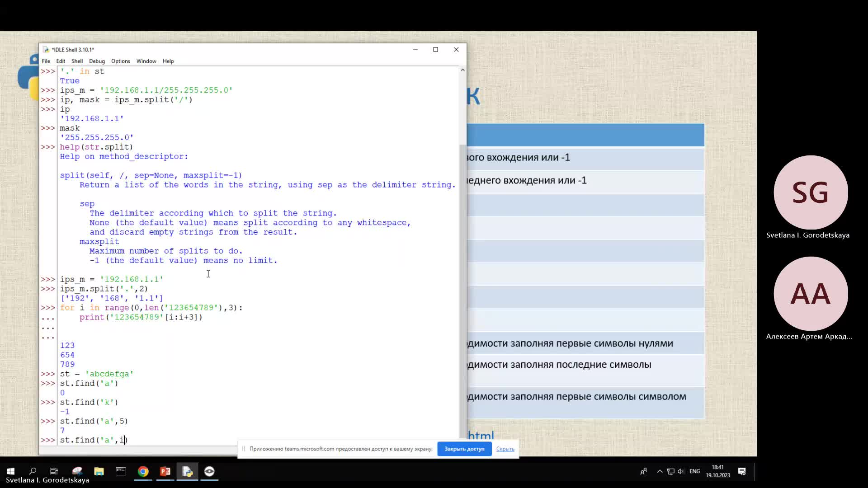Open the notification center icon
This screenshot has height=488, width=868.
coord(742,471)
